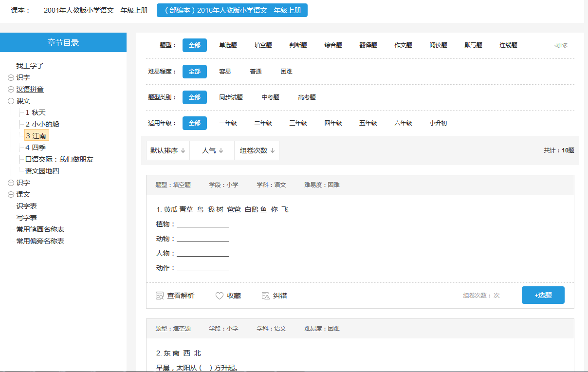Show 更多 question types
Viewport: 588px width, 372px height.
click(561, 45)
